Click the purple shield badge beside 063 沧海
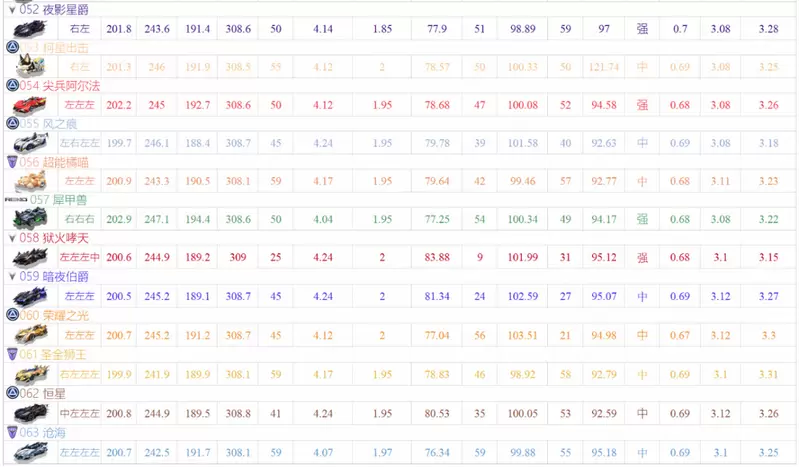 click(12, 433)
